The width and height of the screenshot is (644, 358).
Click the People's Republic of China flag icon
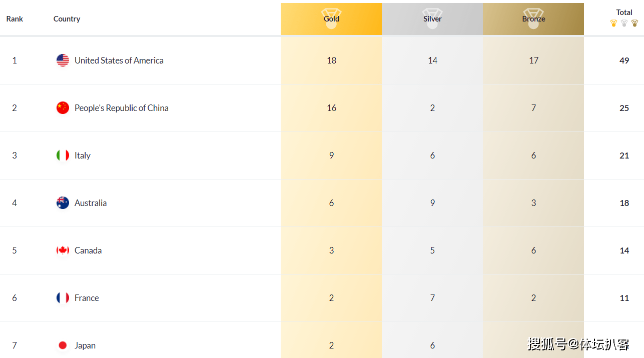point(63,108)
